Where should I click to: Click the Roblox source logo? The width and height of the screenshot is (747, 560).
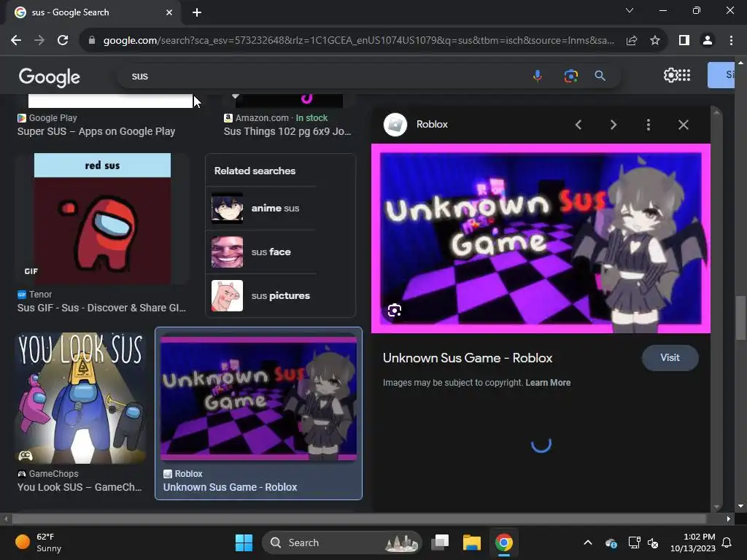click(395, 125)
